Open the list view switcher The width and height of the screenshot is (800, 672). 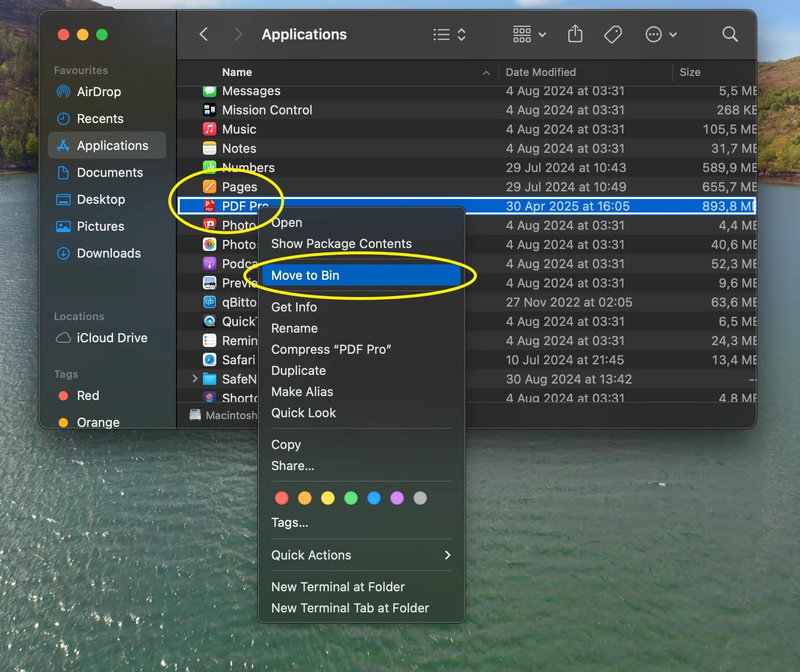450,34
